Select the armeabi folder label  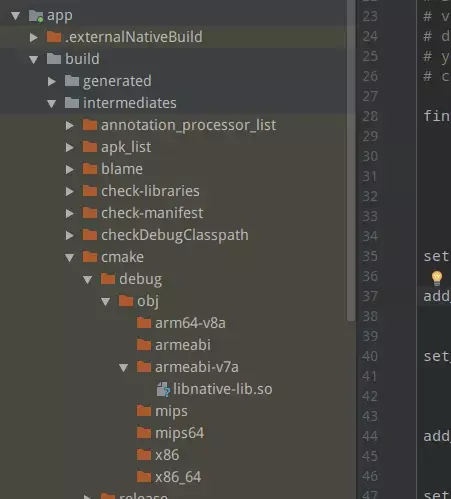tap(183, 345)
